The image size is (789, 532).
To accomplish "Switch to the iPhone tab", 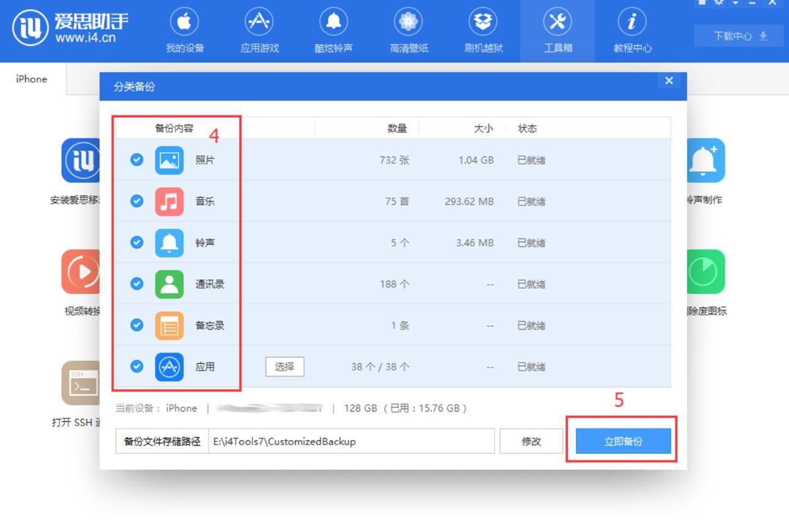I will 31,79.
